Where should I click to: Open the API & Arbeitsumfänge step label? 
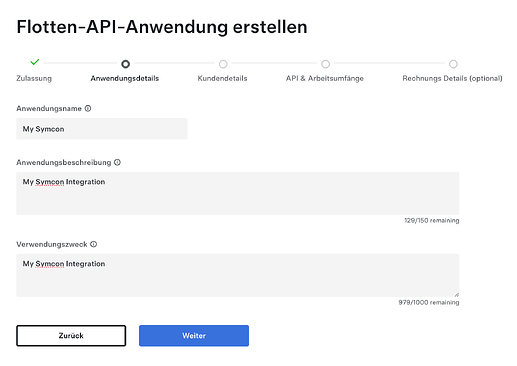coord(325,78)
